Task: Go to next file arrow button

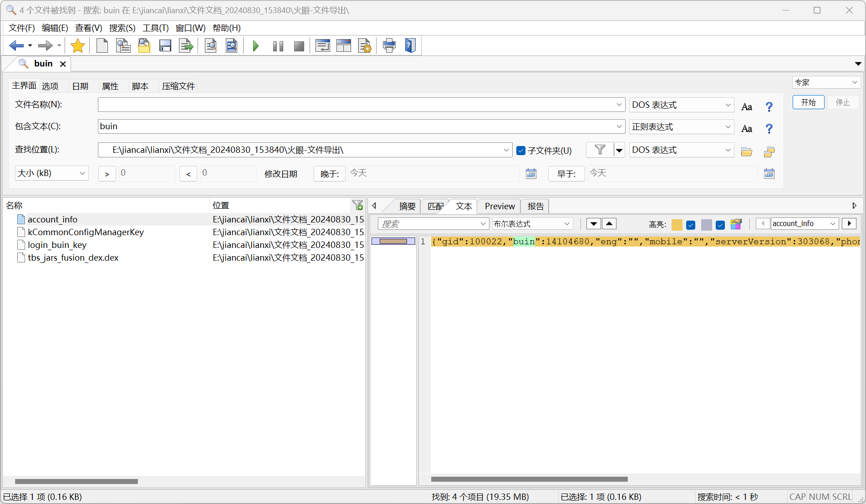Action: 849,224
